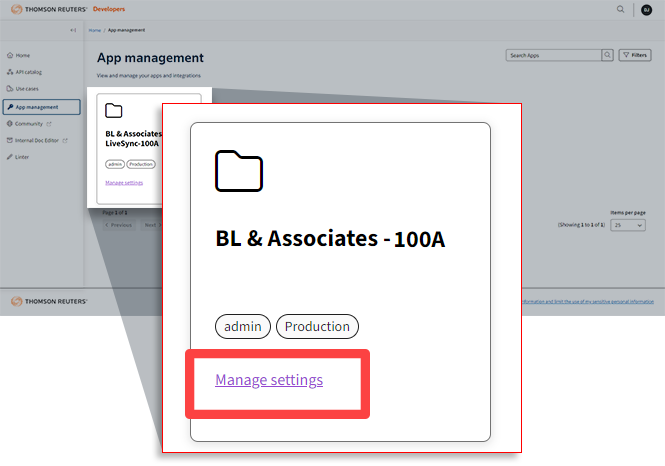Go to Home breadcrumb link
665x466 pixels.
coord(95,30)
